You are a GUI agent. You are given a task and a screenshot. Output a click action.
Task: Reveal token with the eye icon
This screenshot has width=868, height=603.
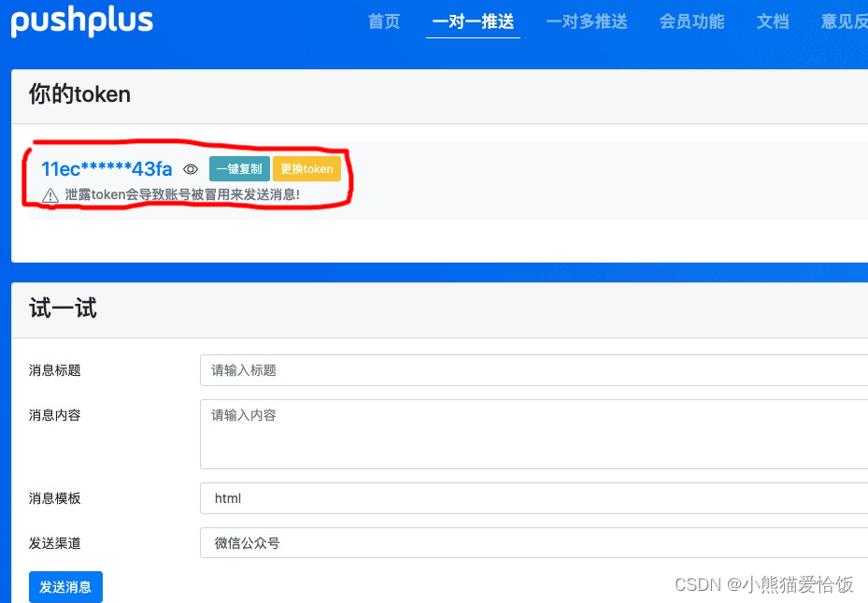click(x=191, y=169)
